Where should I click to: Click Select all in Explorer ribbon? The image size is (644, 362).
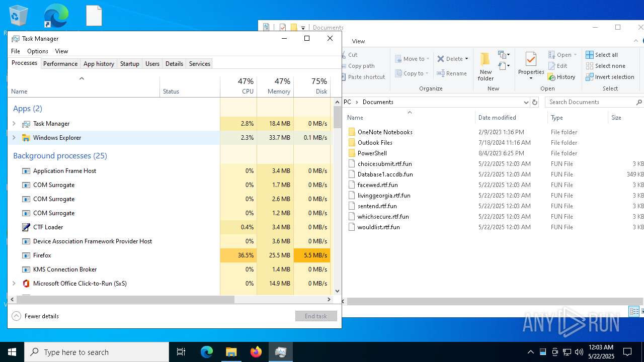coord(602,55)
